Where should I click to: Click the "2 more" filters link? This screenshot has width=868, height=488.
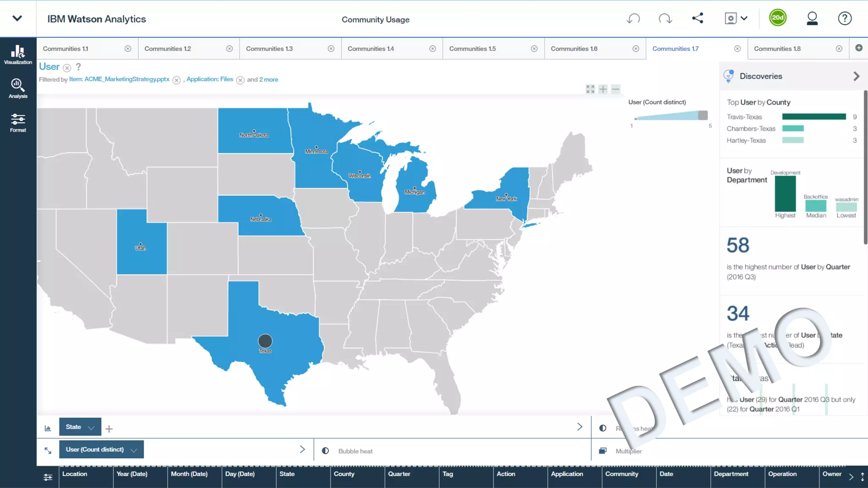tap(269, 80)
